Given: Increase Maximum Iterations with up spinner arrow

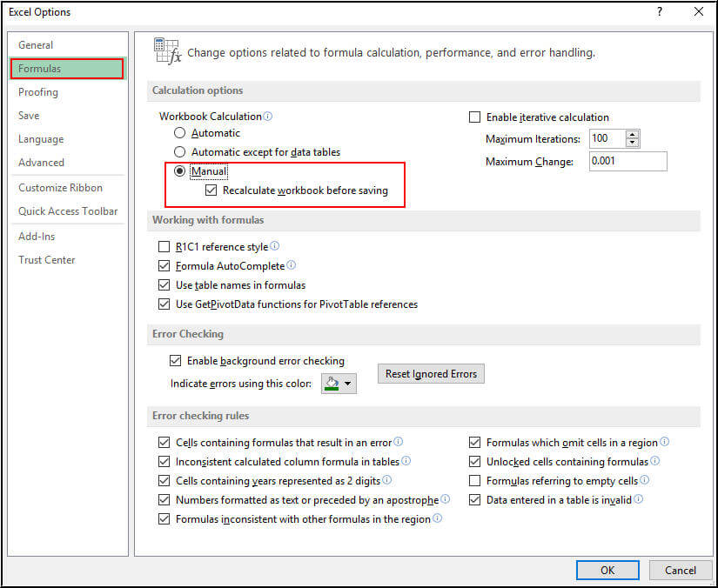Looking at the screenshot, I should click(x=633, y=135).
